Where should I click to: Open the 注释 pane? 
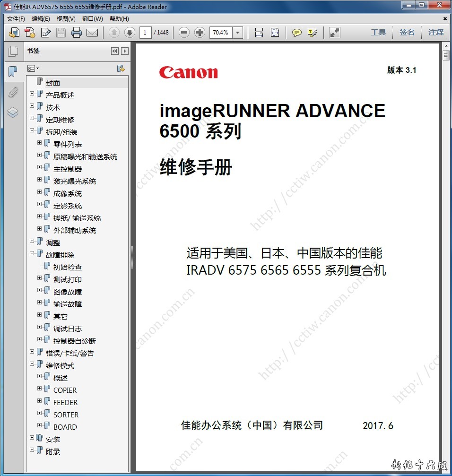[436, 33]
